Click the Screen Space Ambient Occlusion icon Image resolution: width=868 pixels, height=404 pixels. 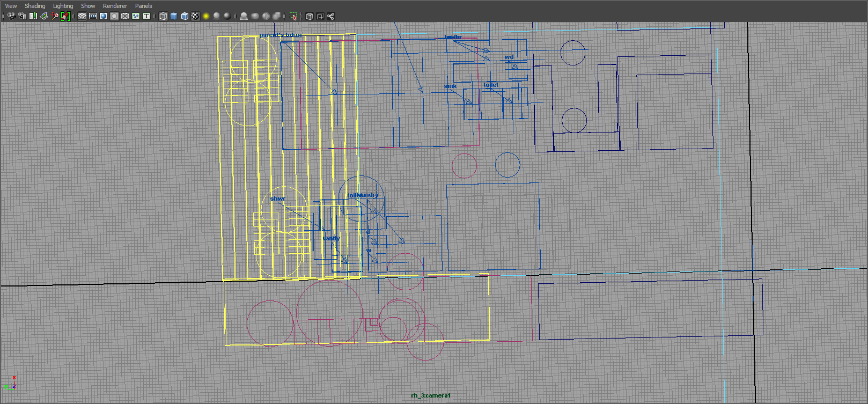pos(244,16)
